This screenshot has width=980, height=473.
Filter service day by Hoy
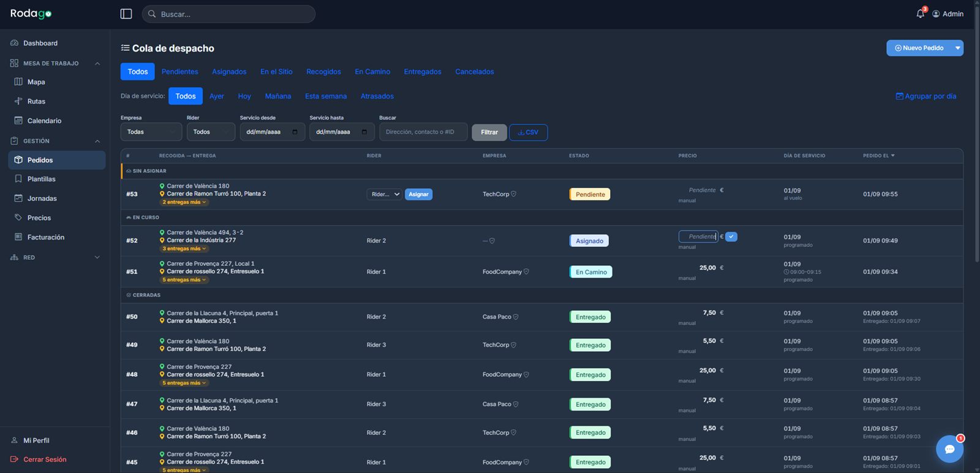point(244,96)
